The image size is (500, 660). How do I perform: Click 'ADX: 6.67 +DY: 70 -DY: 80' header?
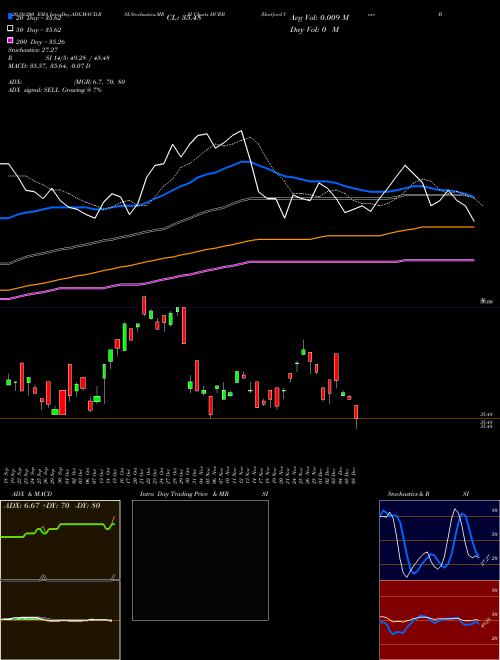pos(52,505)
